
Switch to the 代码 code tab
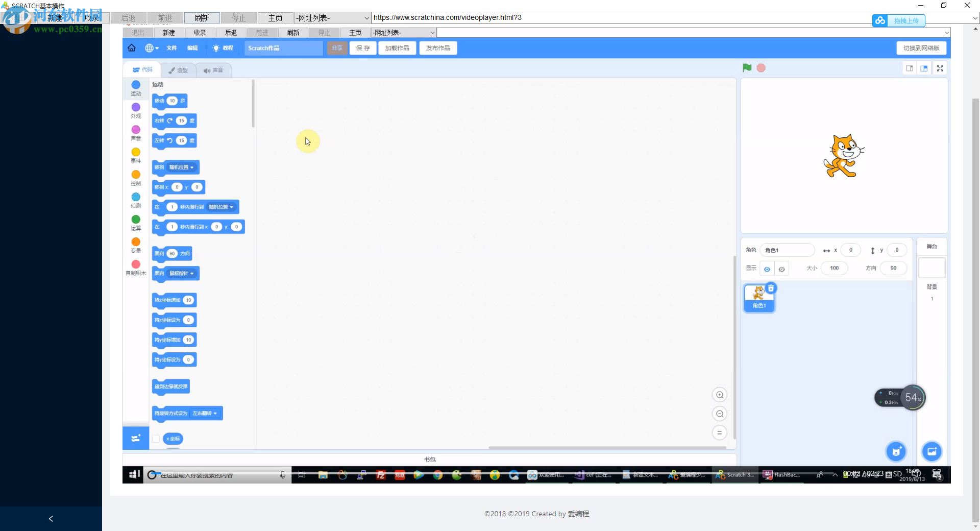[x=142, y=70]
